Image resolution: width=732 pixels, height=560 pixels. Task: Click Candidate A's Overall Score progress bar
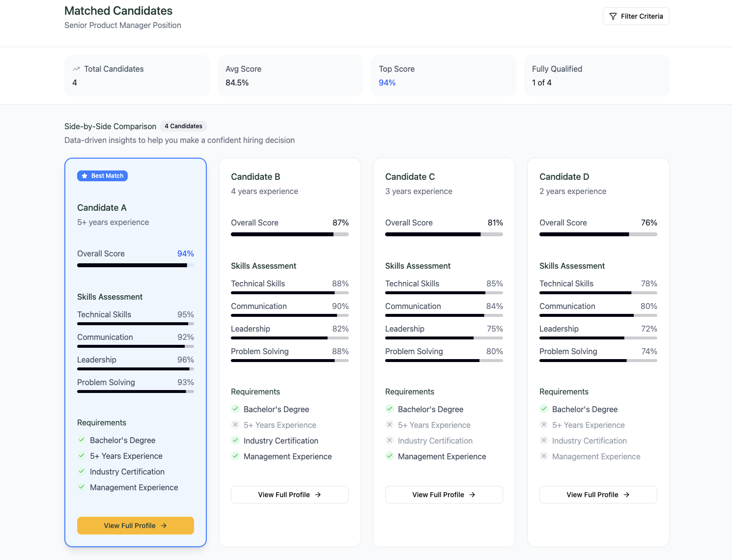[135, 265]
